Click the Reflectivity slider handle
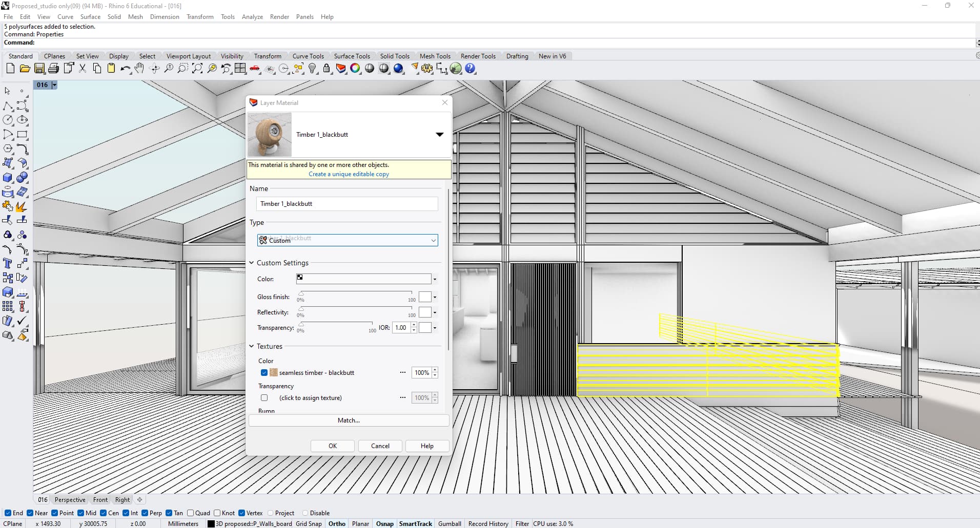 pyautogui.click(x=301, y=309)
